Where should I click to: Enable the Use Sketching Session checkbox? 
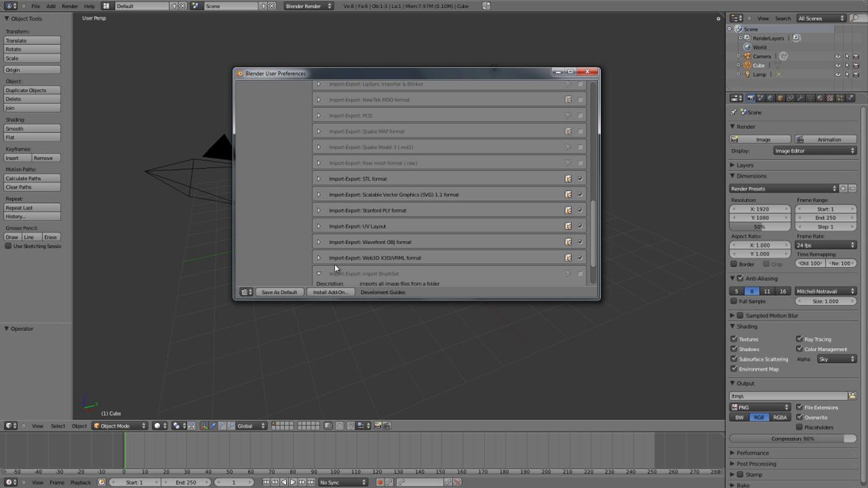8,246
